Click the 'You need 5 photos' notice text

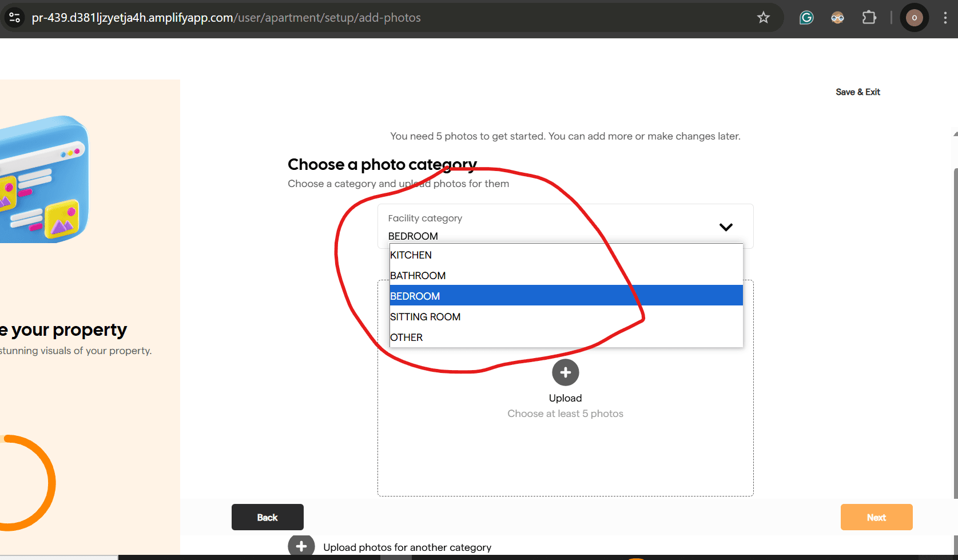565,136
